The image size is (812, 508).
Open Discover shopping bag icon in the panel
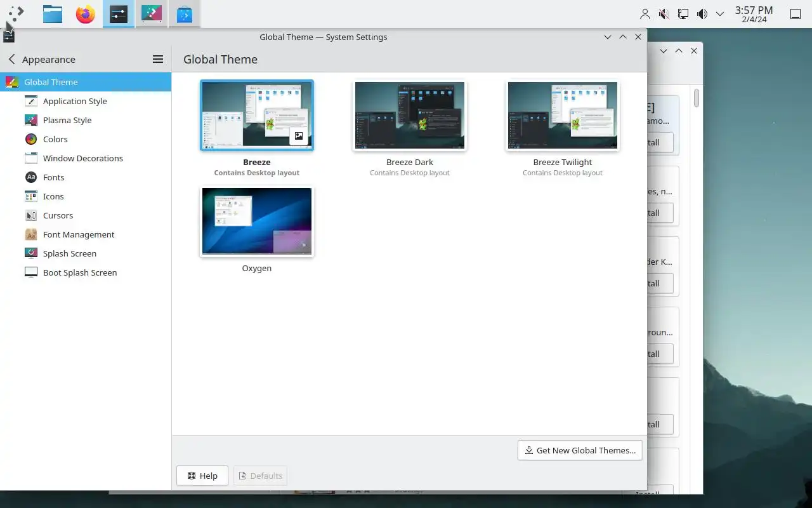pyautogui.click(x=185, y=13)
